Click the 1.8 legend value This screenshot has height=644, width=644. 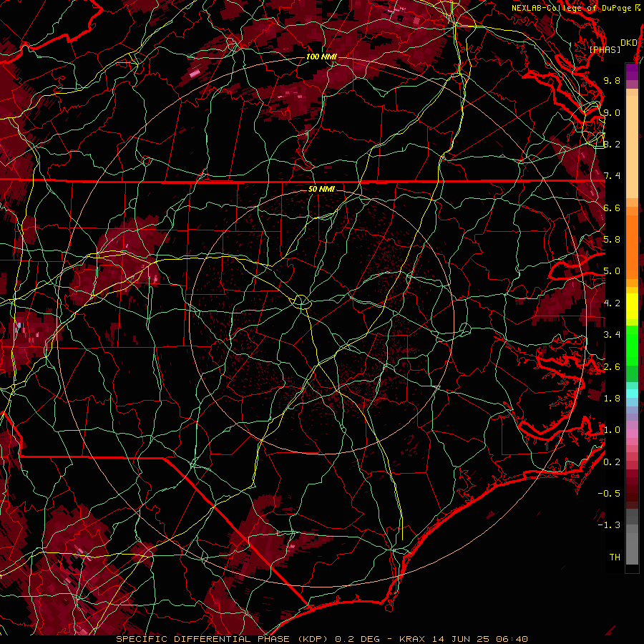[x=612, y=399]
